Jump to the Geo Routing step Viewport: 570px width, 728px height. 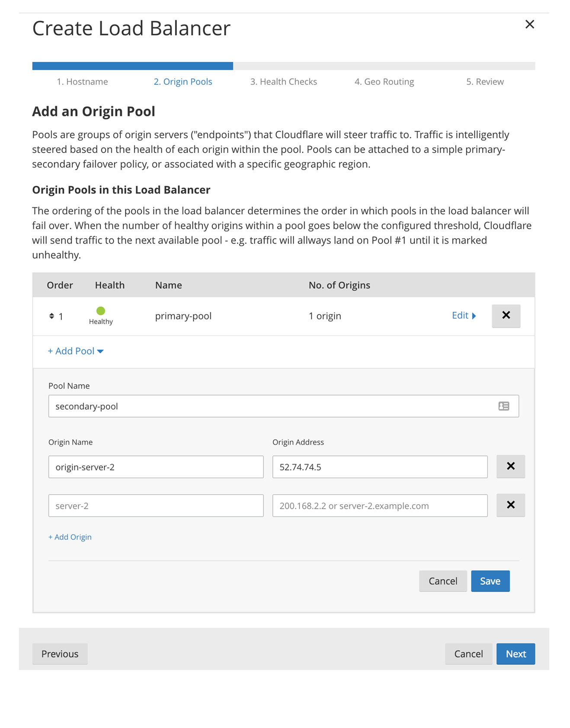click(384, 82)
